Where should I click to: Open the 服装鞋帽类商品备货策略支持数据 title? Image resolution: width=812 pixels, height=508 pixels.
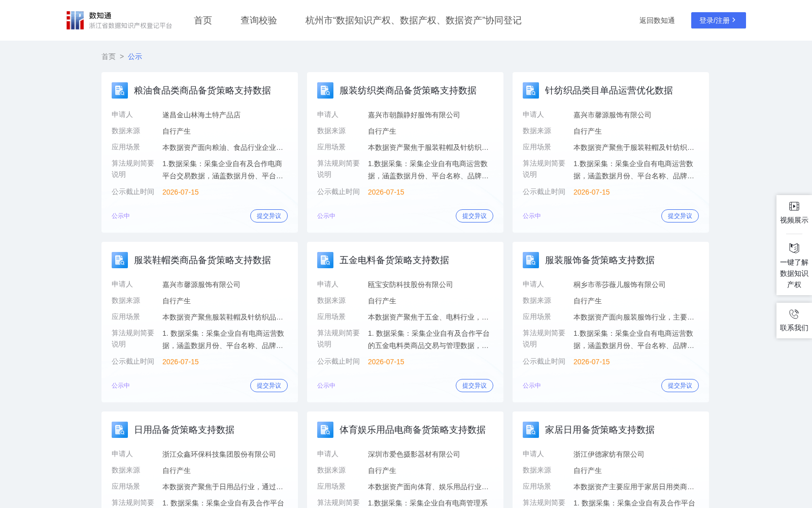click(x=202, y=260)
